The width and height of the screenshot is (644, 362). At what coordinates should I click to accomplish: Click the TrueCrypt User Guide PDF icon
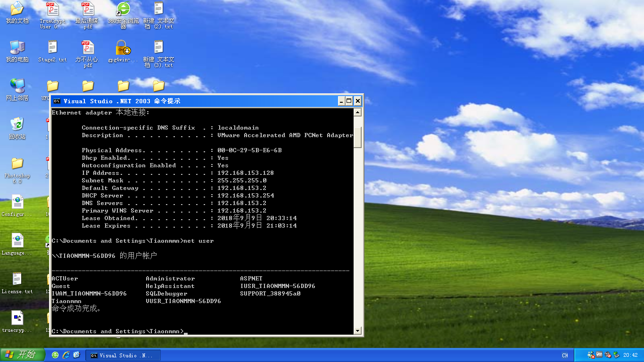52,9
